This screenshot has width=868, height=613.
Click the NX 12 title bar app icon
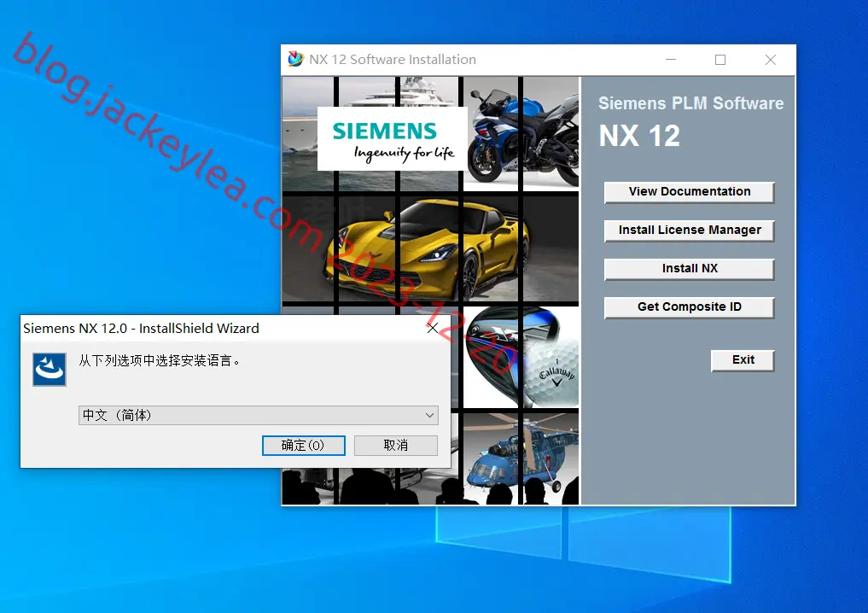(295, 59)
